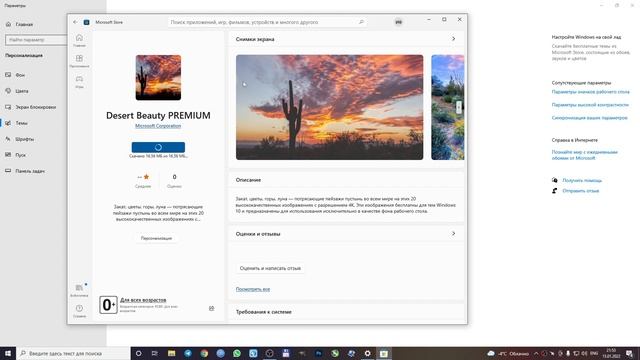The width and height of the screenshot is (640, 360).
Task: Open the Microsoft wallpapers web help link
Action: (584, 155)
